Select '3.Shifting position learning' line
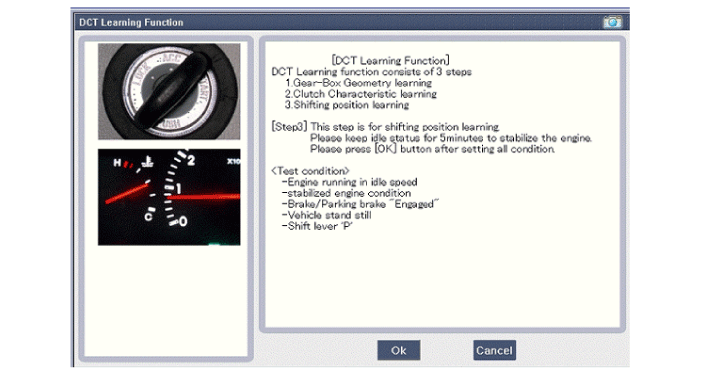This screenshot has height=376, width=701. [x=347, y=105]
